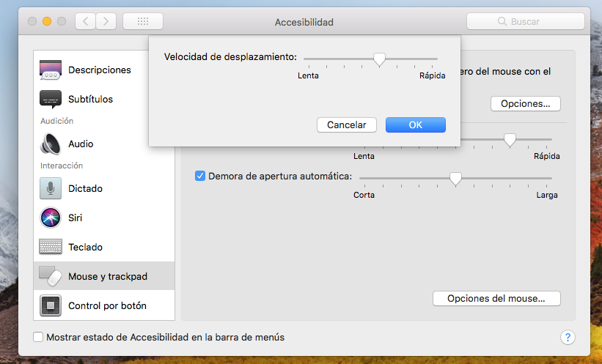
Task: Select the Audio row label
Action: click(x=81, y=144)
